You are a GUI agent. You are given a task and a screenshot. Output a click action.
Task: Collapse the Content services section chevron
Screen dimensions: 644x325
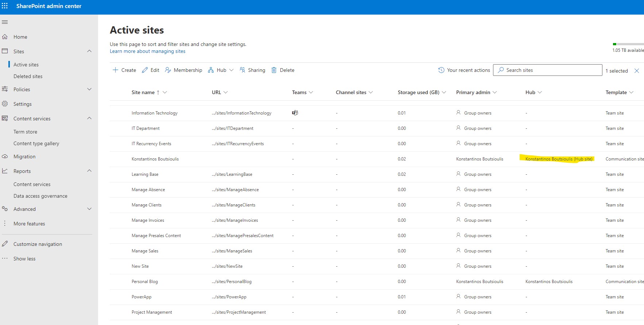(89, 118)
